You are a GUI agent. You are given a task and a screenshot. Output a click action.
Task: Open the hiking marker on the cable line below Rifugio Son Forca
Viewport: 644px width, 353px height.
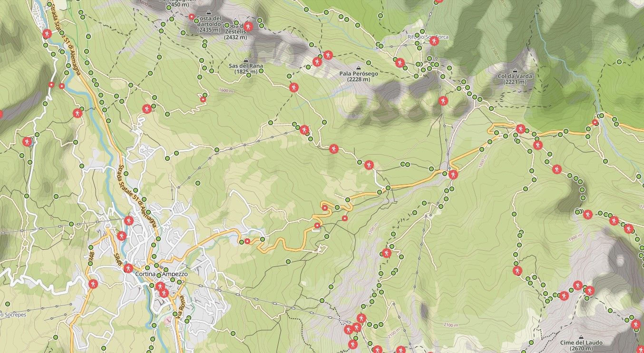[443, 101]
